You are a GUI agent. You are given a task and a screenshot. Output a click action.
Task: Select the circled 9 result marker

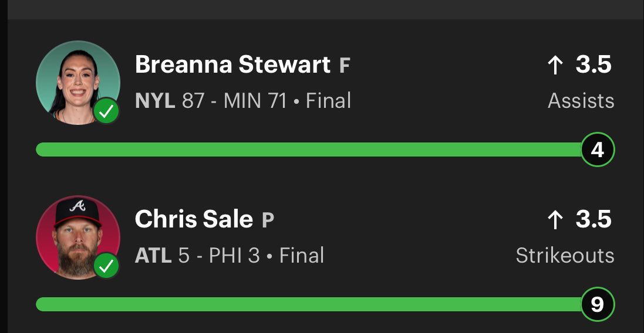598,304
